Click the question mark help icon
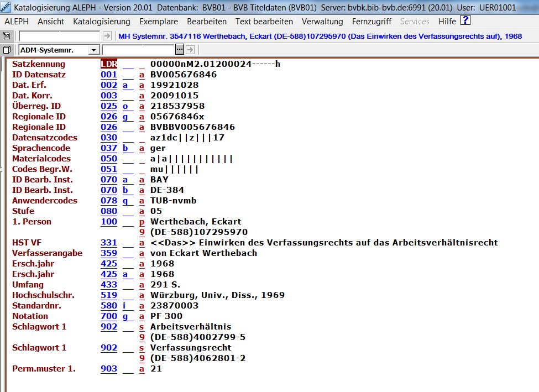539x392 pixels. tap(465, 21)
